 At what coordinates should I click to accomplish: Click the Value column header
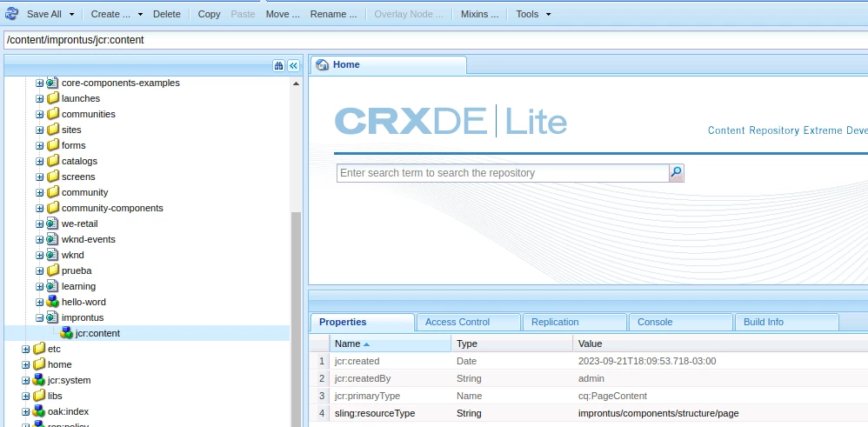(x=721, y=344)
